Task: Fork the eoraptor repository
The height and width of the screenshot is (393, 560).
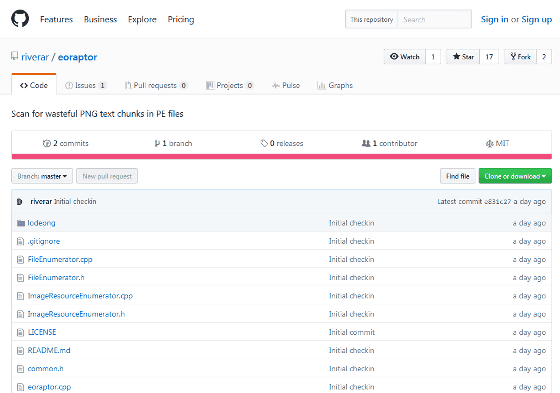Action: (520, 56)
